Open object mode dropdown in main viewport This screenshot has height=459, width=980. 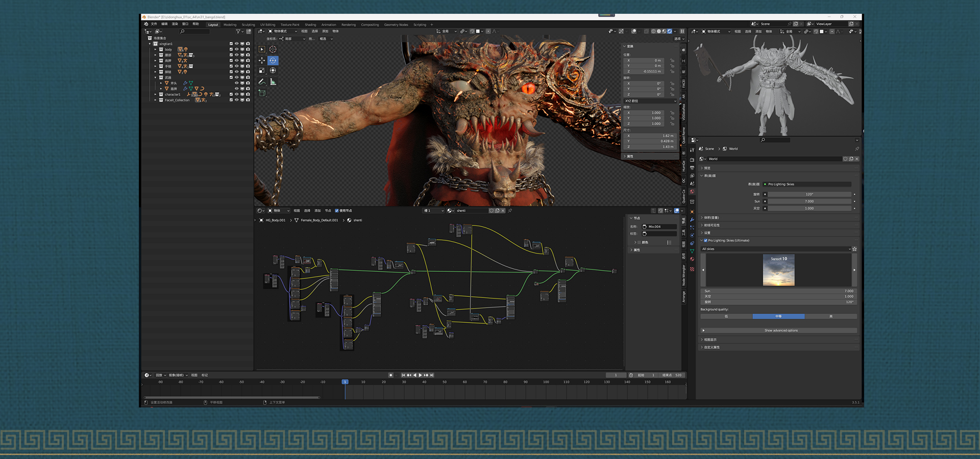coord(283,31)
